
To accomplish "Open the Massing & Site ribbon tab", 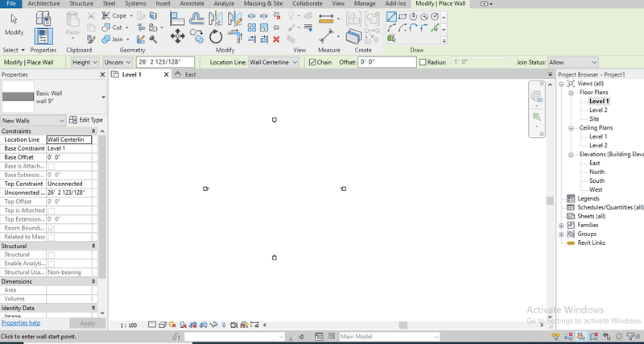I will pos(263,4).
